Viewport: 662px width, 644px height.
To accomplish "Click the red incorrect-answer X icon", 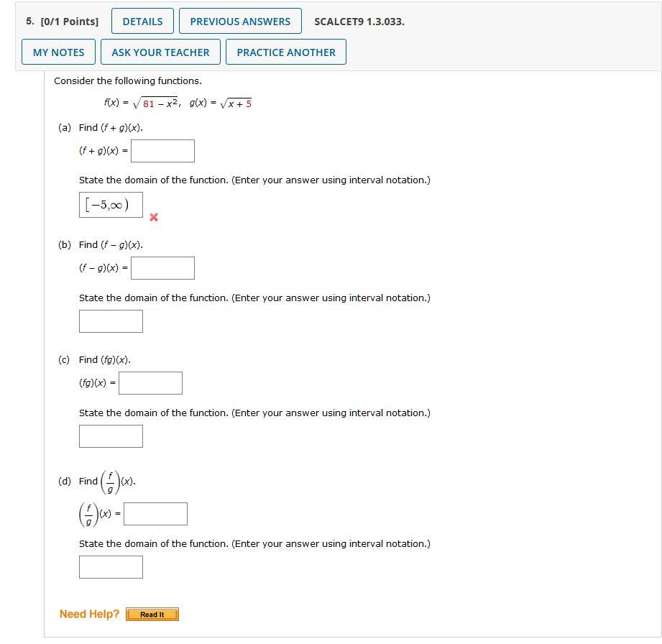I will pyautogui.click(x=152, y=218).
